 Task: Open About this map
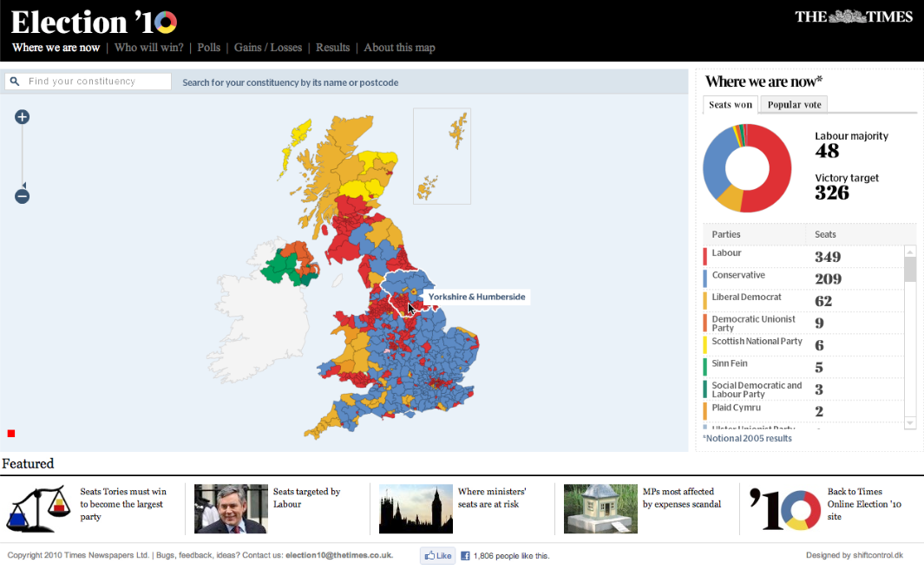[400, 48]
